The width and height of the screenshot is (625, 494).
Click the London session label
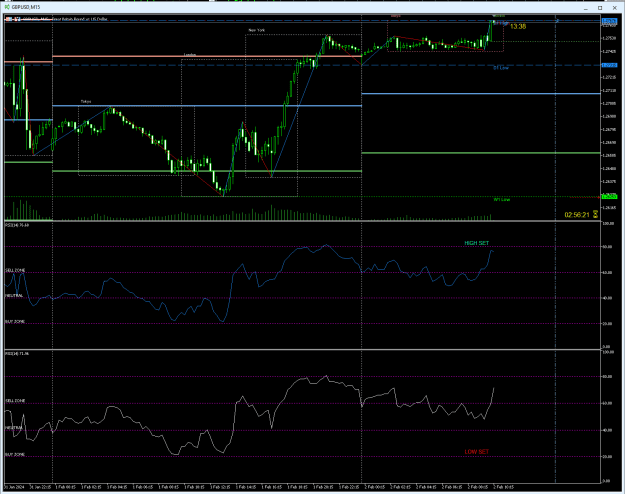point(190,55)
